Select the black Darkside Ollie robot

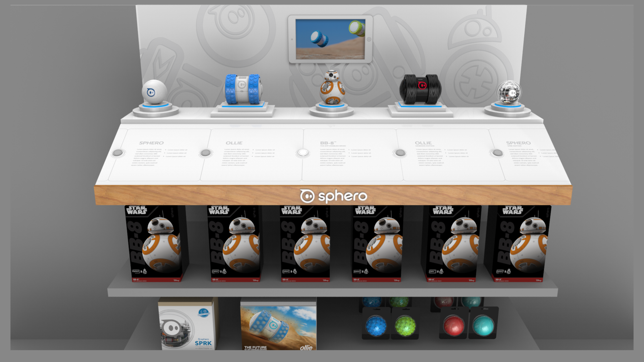(x=420, y=89)
